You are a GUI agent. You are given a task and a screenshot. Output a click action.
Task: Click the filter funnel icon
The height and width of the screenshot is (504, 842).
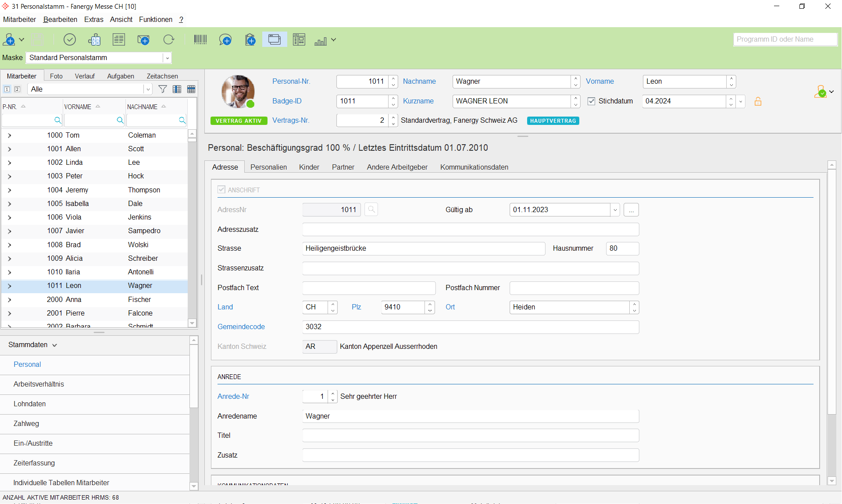pos(162,89)
